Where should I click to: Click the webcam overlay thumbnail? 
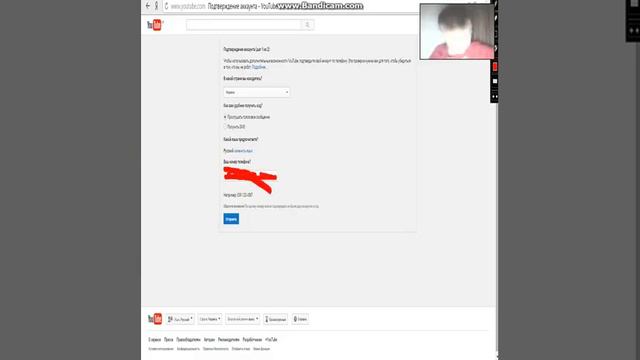point(457,31)
